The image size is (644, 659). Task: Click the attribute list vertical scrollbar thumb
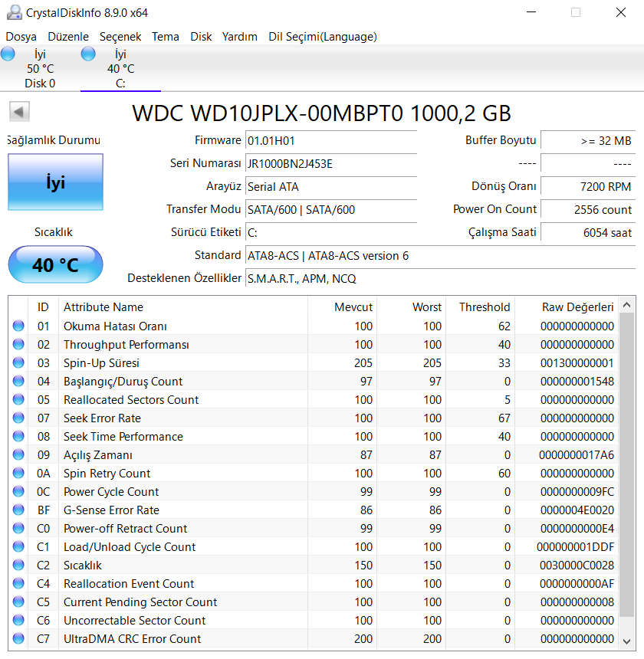[x=627, y=465]
